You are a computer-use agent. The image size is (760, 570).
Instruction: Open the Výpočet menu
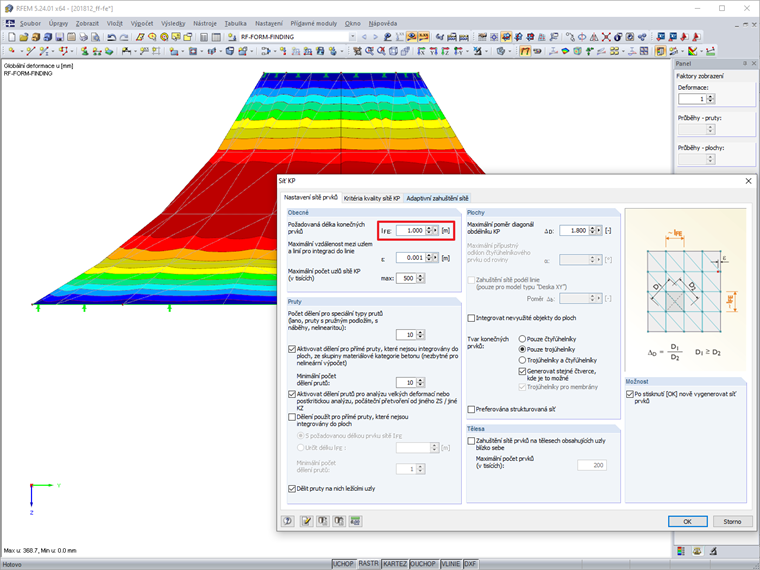142,23
